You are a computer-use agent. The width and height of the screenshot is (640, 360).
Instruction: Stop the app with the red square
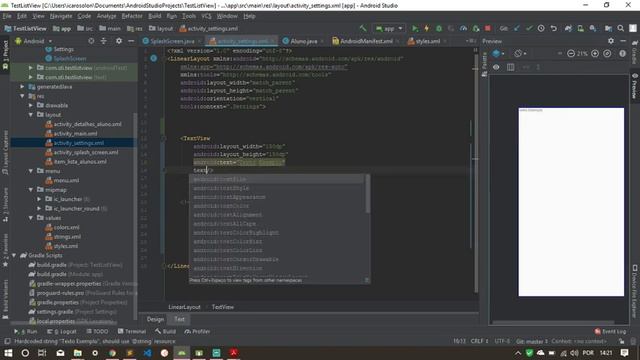coord(487,28)
